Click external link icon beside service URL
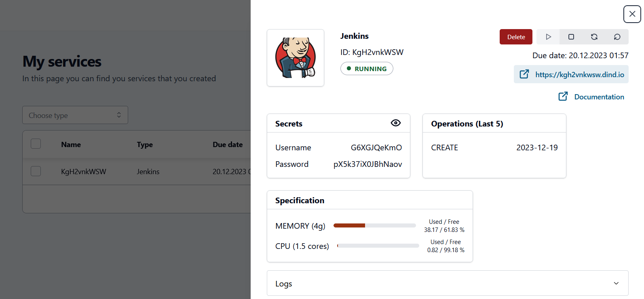Viewport: 644px width, 299px height. click(524, 74)
